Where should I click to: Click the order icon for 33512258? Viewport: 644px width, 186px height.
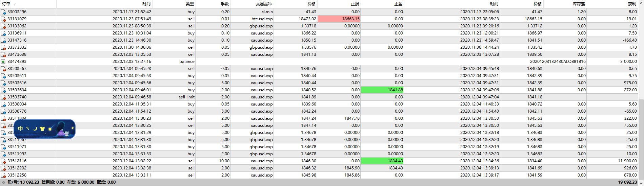(x=3, y=175)
